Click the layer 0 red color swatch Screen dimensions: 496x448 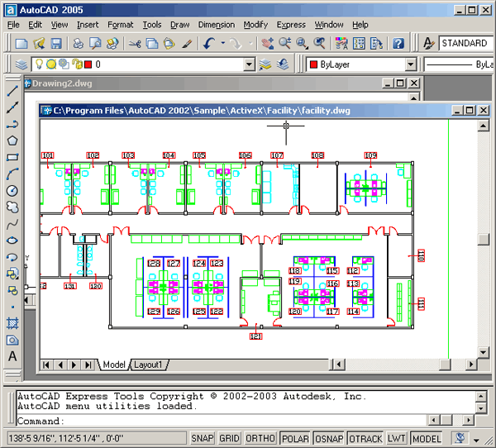[88, 64]
